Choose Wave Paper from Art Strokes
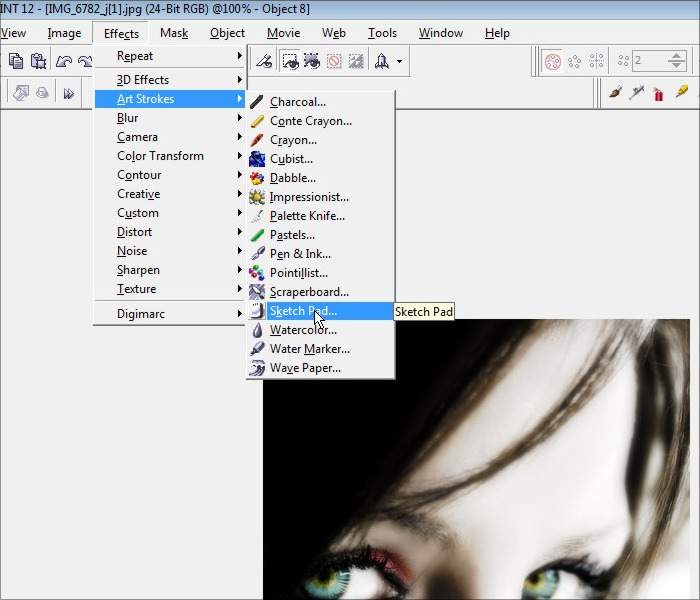This screenshot has height=600, width=700. (x=305, y=368)
